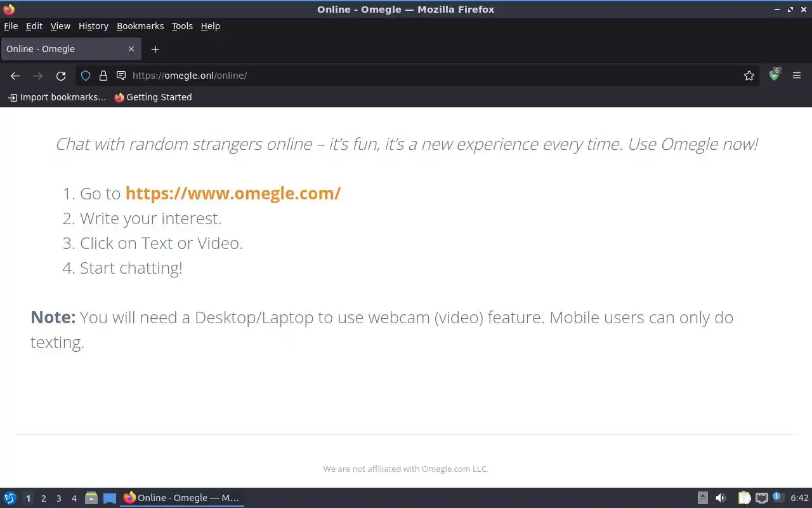
Task: Open the file manager icon in the taskbar
Action: click(x=91, y=498)
